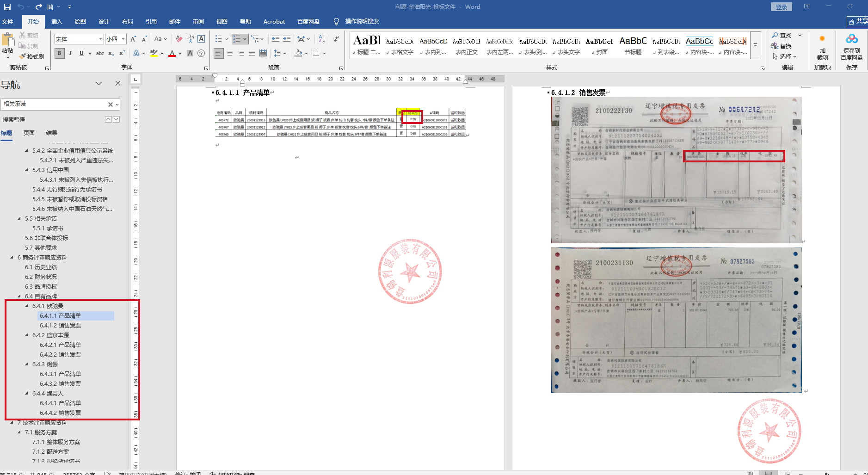Show or hide paragraph marks
The image size is (868, 475).
tap(336, 39)
